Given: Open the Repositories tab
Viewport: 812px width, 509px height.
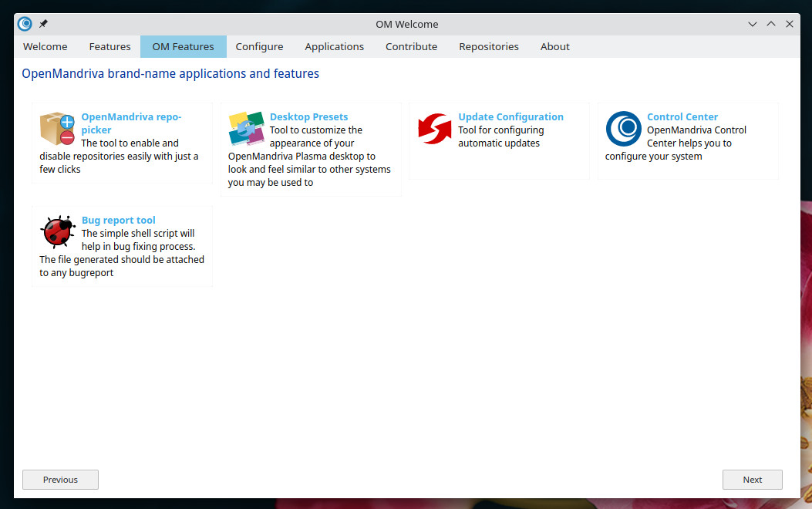Looking at the screenshot, I should click(x=489, y=46).
